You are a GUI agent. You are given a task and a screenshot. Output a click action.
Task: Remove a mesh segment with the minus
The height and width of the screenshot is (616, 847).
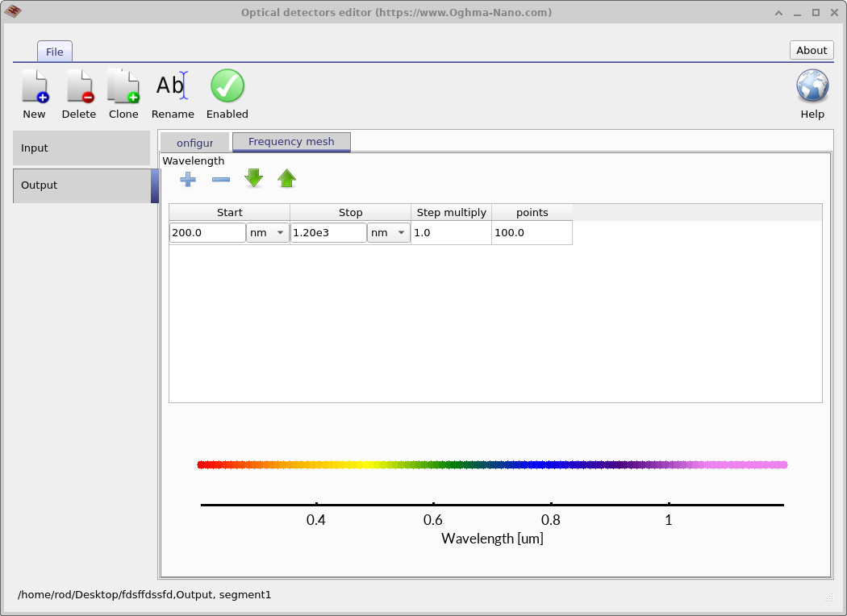220,179
